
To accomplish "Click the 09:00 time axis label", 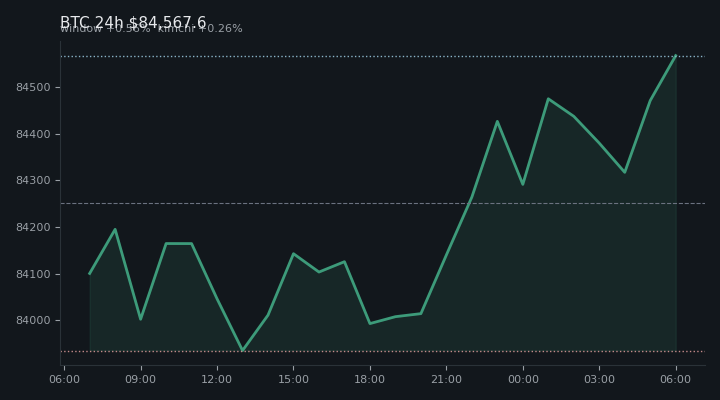I will 141,379.
